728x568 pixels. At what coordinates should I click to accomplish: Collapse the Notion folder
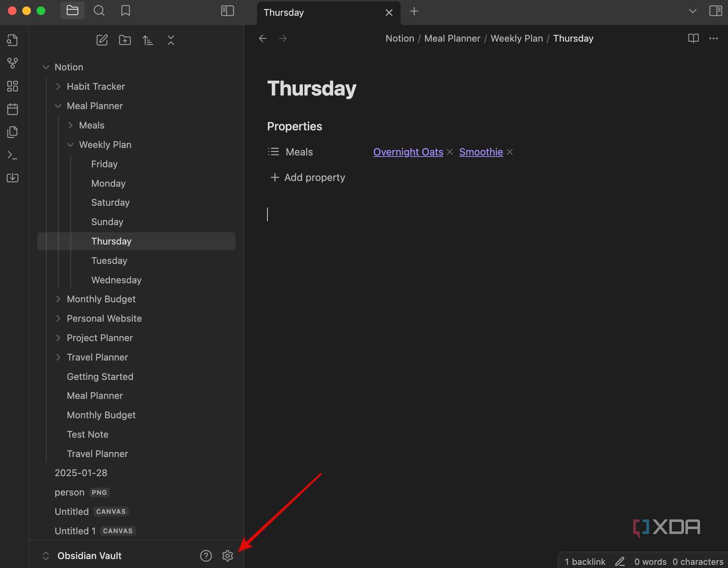[46, 67]
